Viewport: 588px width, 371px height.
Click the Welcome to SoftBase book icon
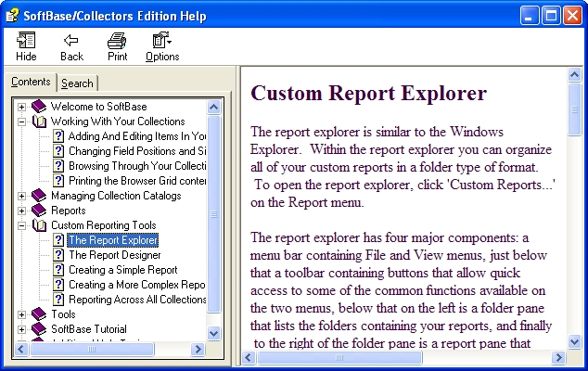39,107
